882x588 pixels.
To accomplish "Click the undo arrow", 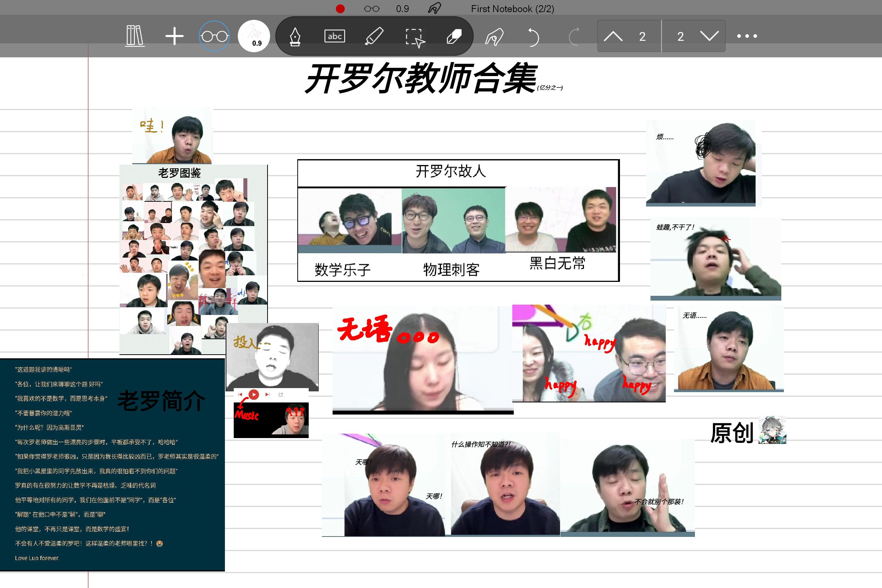I will pos(533,36).
